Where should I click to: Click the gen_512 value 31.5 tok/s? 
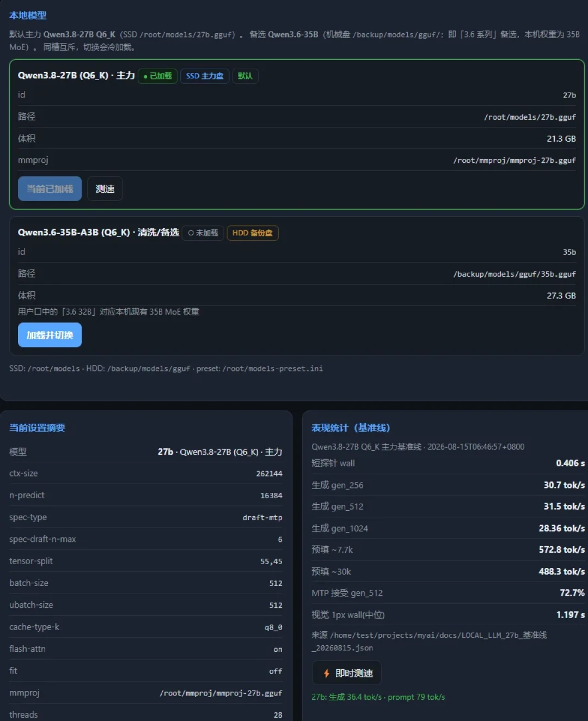point(564,506)
